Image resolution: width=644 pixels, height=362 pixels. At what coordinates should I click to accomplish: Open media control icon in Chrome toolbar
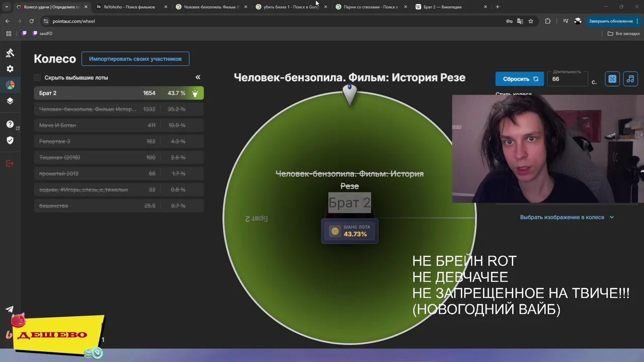[566, 21]
